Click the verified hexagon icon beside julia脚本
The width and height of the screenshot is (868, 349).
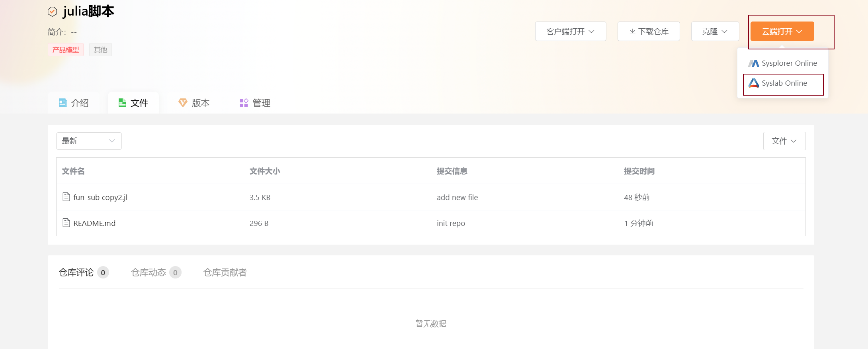pos(52,12)
